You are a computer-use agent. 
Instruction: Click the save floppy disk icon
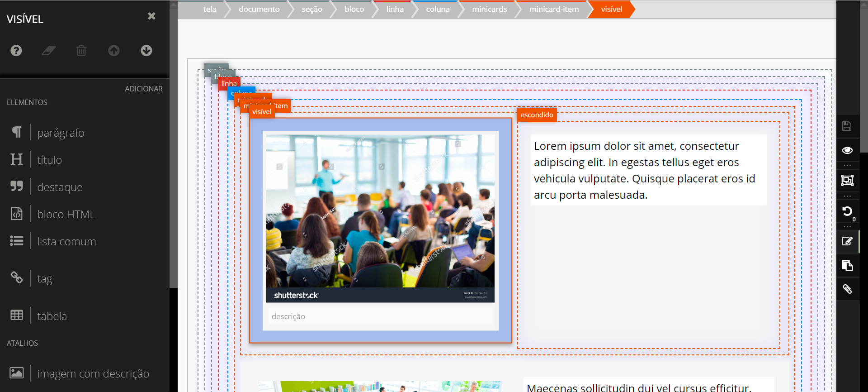(x=847, y=126)
